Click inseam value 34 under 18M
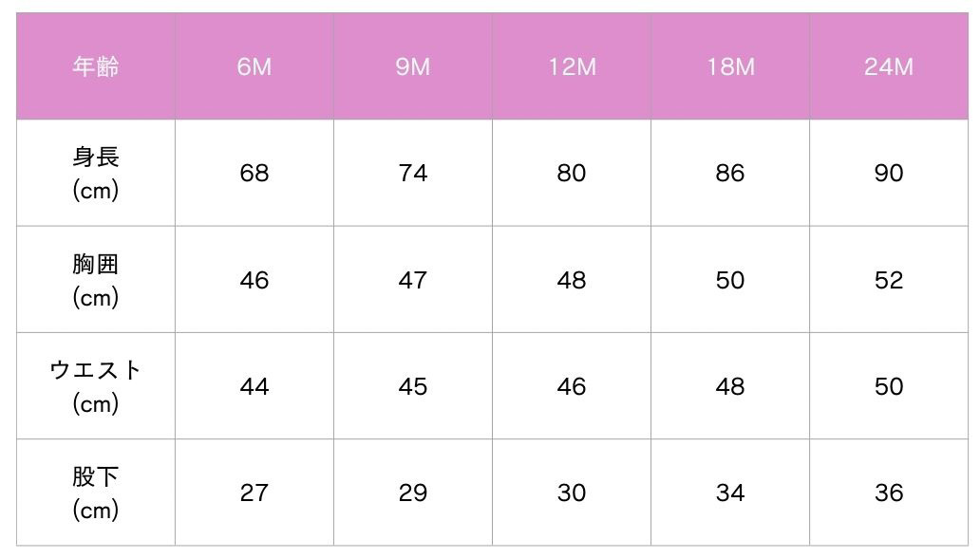Viewport: 980px width, 558px height. 730,493
